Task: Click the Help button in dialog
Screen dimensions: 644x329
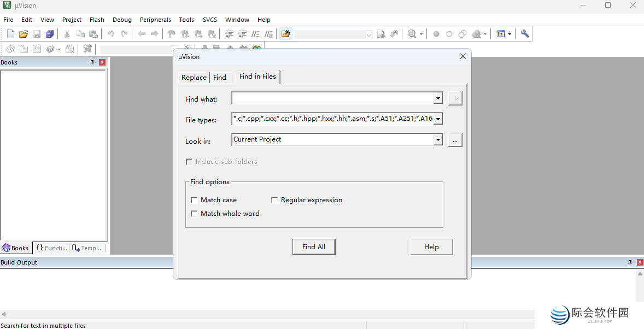Action: click(x=431, y=247)
